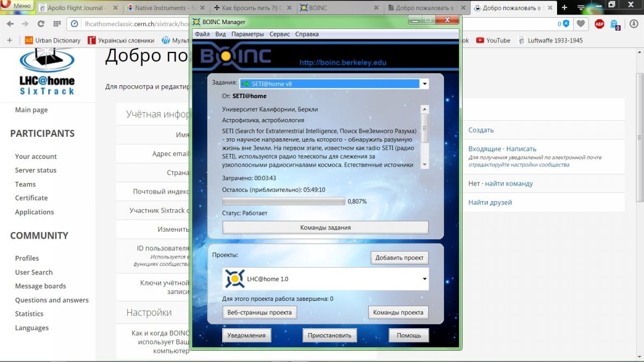Open the Server status sidebar link
Screen dimensions: 644x362
(x=35, y=170)
